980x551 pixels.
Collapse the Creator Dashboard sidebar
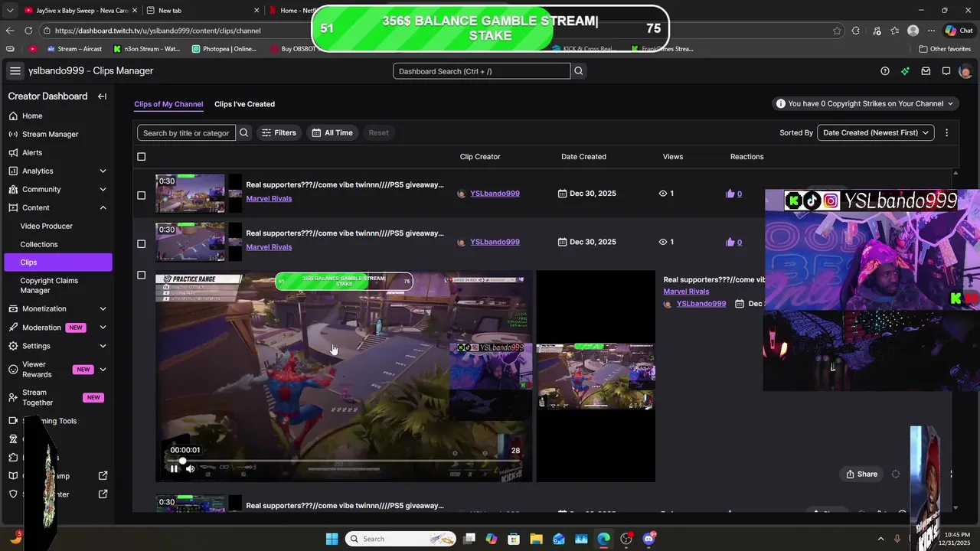pyautogui.click(x=102, y=96)
